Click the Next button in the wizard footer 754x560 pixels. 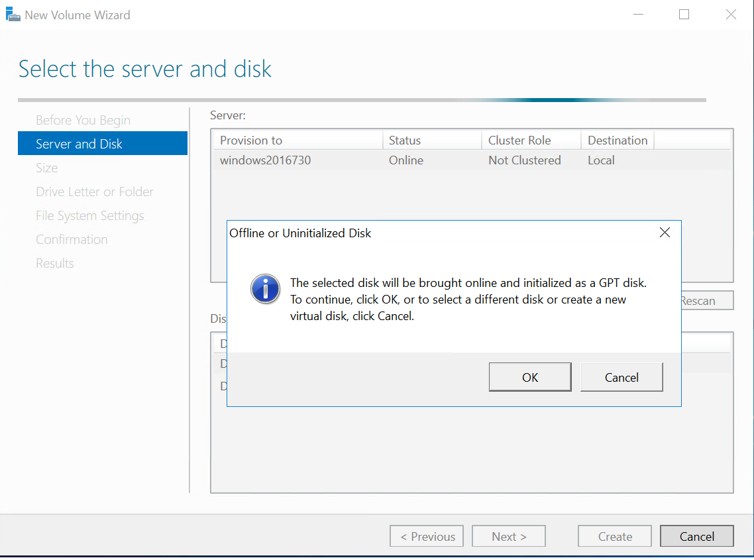pyautogui.click(x=509, y=536)
